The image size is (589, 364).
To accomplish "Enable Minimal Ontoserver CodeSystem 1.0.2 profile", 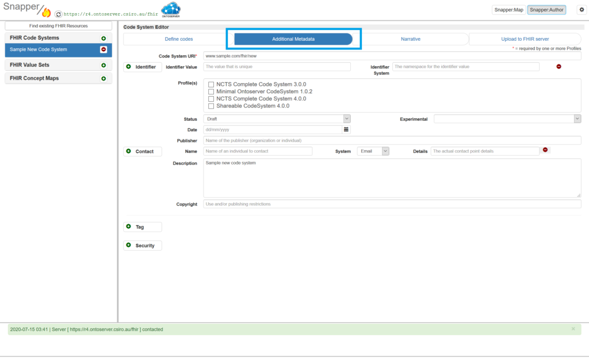I will coord(211,91).
